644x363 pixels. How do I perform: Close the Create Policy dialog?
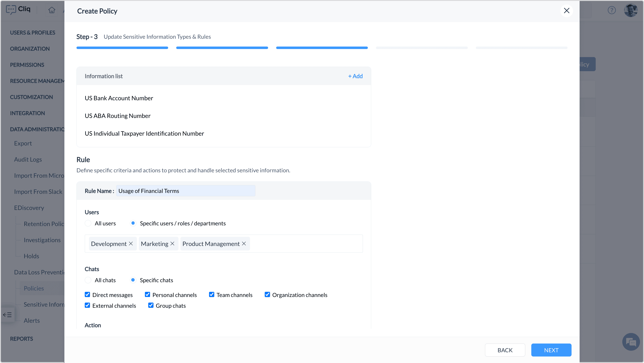566,11
